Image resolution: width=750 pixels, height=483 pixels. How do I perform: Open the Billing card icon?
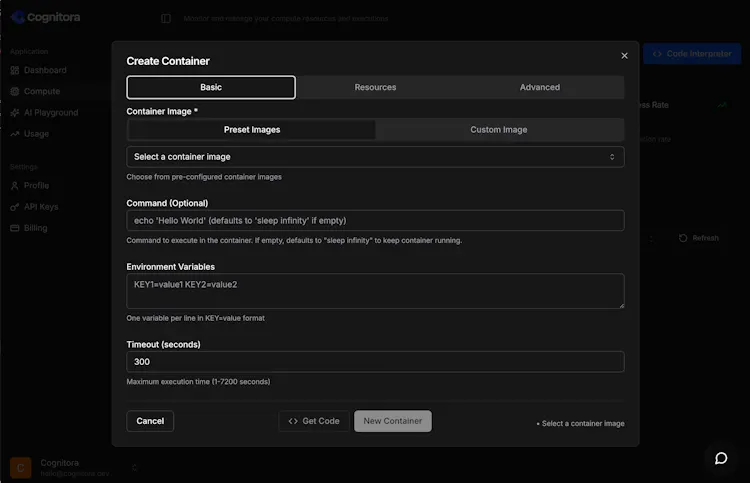(15, 228)
